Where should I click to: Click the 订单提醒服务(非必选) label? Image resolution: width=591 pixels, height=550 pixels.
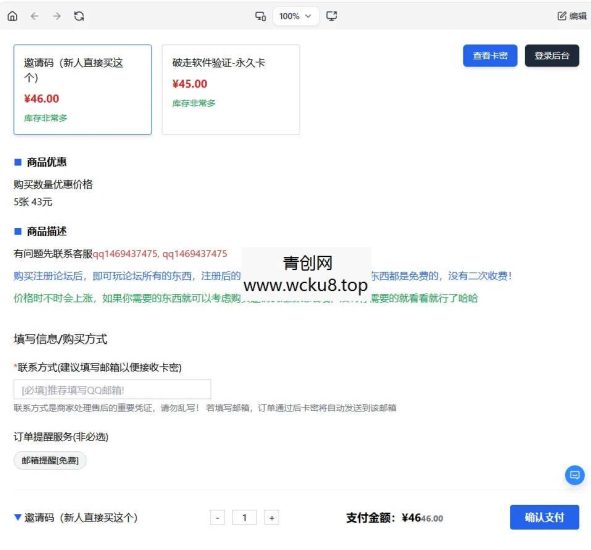[x=61, y=437]
